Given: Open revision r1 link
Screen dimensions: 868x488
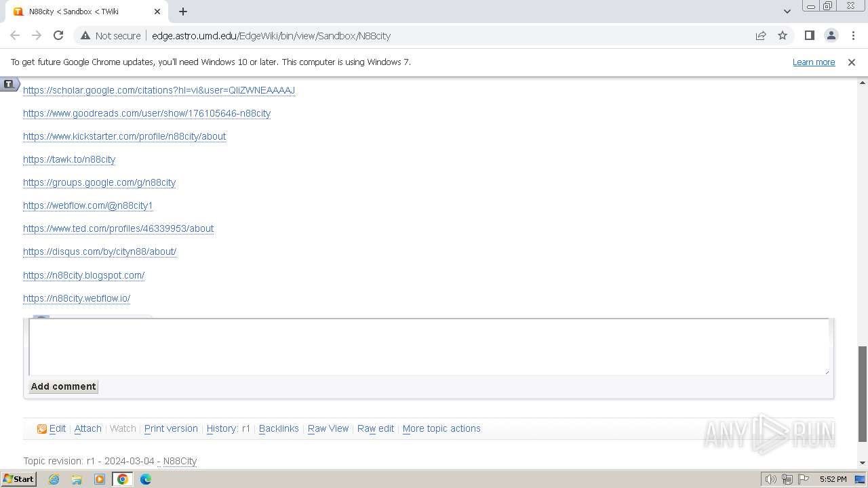Looking at the screenshot, I should 246,428.
